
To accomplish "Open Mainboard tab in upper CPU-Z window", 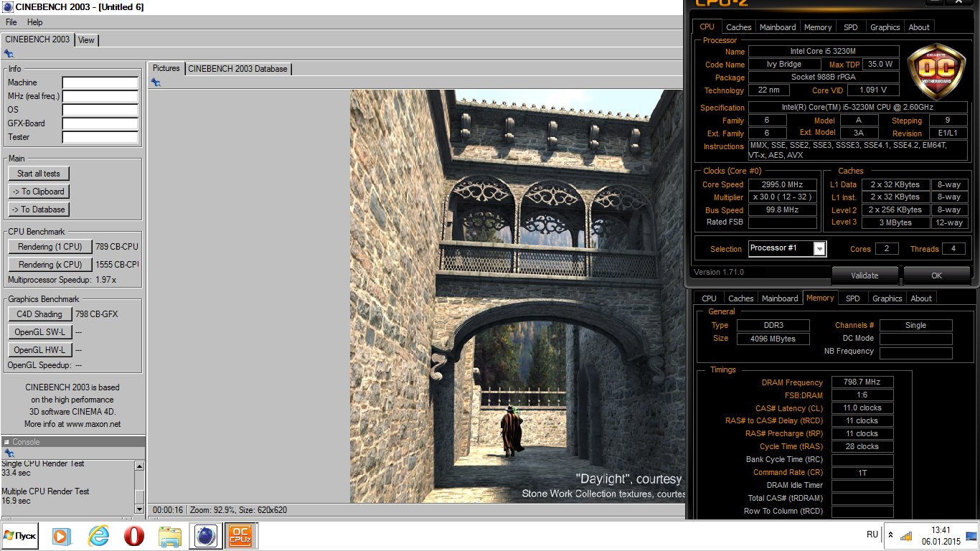I will pyautogui.click(x=778, y=27).
